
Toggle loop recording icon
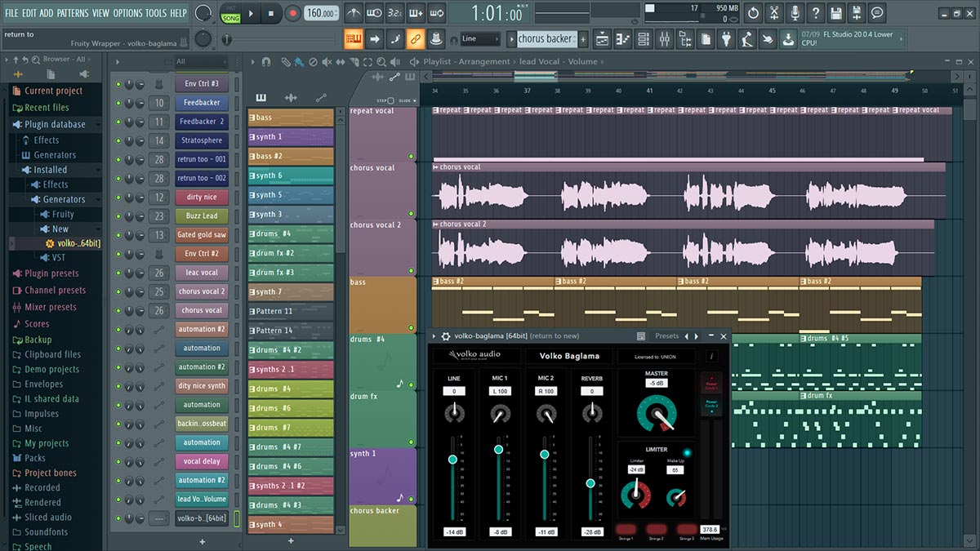(436, 13)
